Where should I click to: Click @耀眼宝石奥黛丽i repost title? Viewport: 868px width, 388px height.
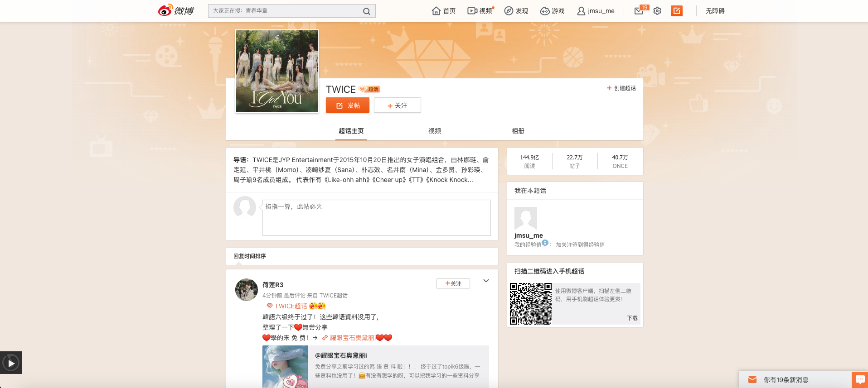click(x=341, y=355)
